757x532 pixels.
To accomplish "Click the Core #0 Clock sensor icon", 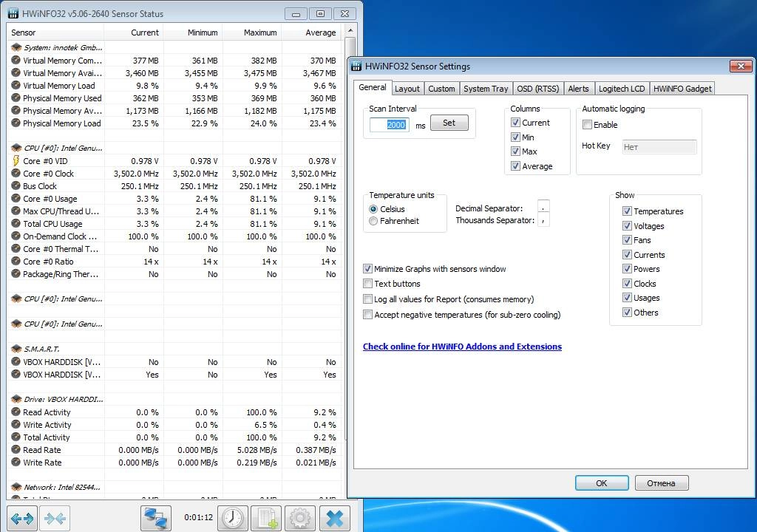I will (x=16, y=174).
